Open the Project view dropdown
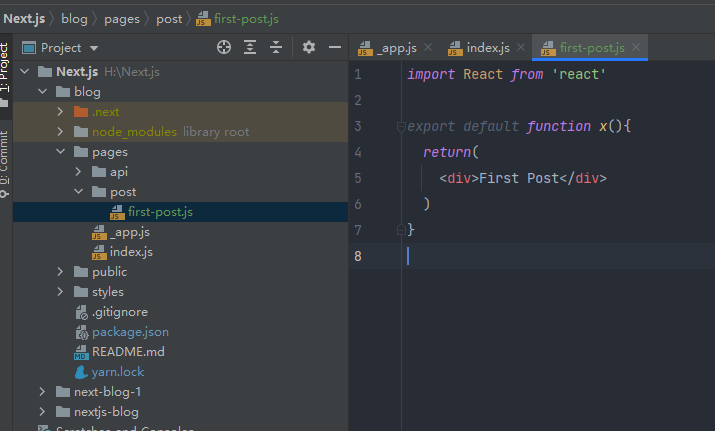 click(x=94, y=48)
